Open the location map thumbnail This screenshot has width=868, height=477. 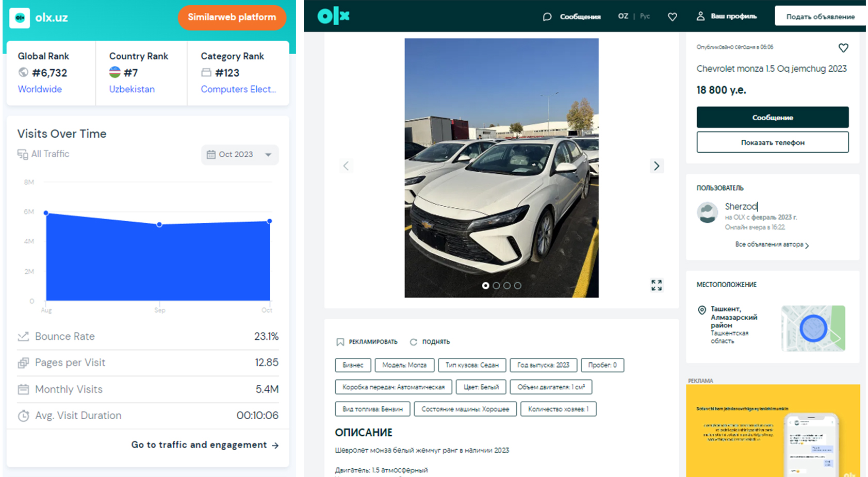[x=813, y=328]
